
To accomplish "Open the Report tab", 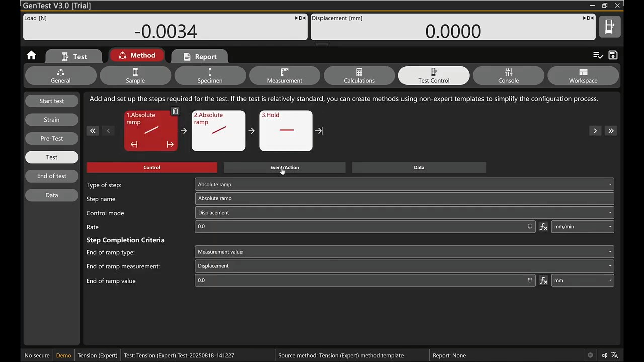I will point(200,57).
